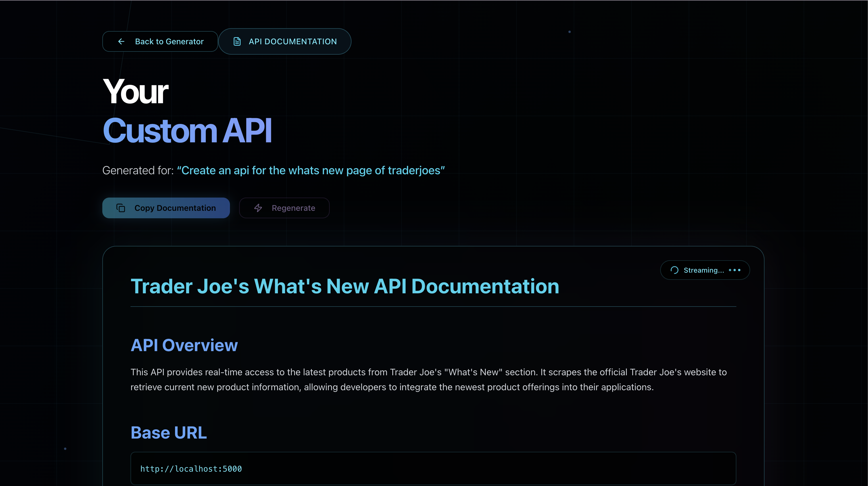868x486 pixels.
Task: Click the "Generated for:" label
Action: pyautogui.click(x=138, y=171)
